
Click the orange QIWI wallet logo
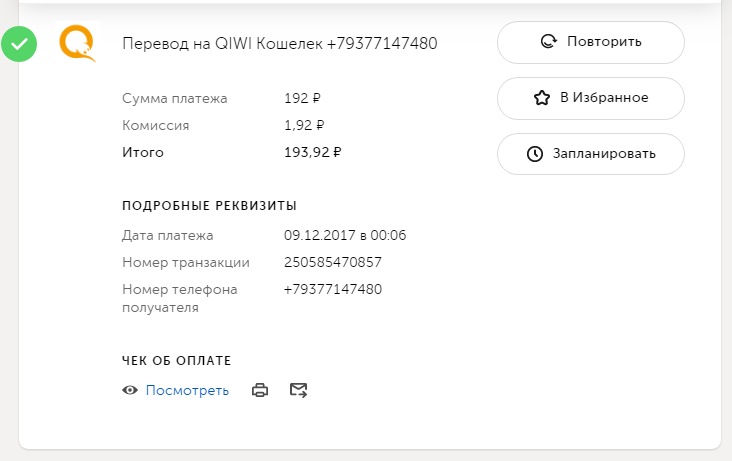(x=77, y=43)
